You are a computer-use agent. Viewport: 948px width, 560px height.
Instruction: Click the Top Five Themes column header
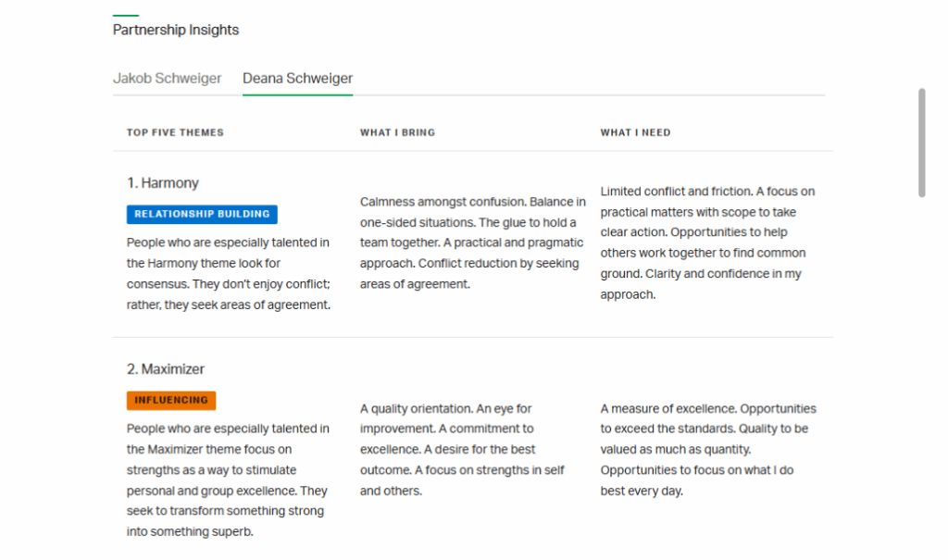[175, 132]
